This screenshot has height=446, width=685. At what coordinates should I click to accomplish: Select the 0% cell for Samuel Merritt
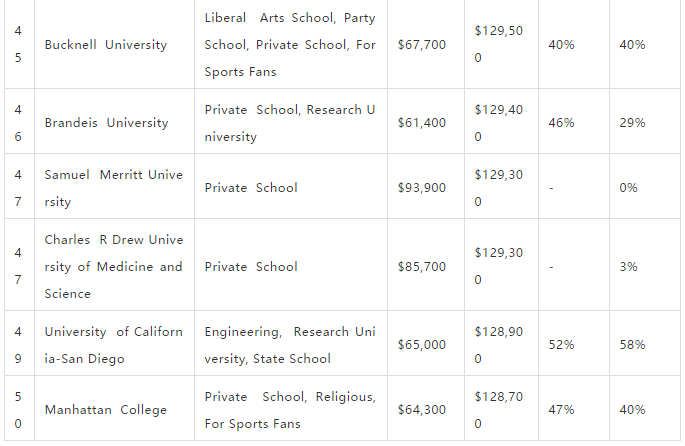pos(645,188)
